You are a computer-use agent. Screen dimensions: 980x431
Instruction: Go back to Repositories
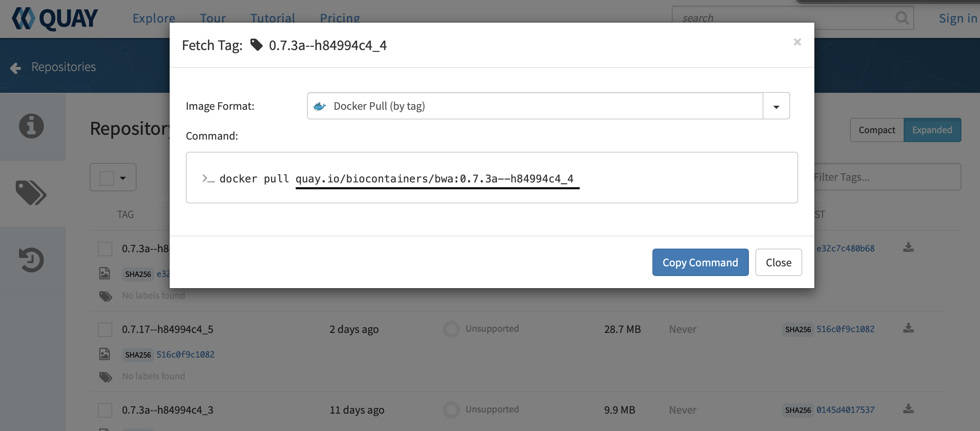tap(63, 67)
